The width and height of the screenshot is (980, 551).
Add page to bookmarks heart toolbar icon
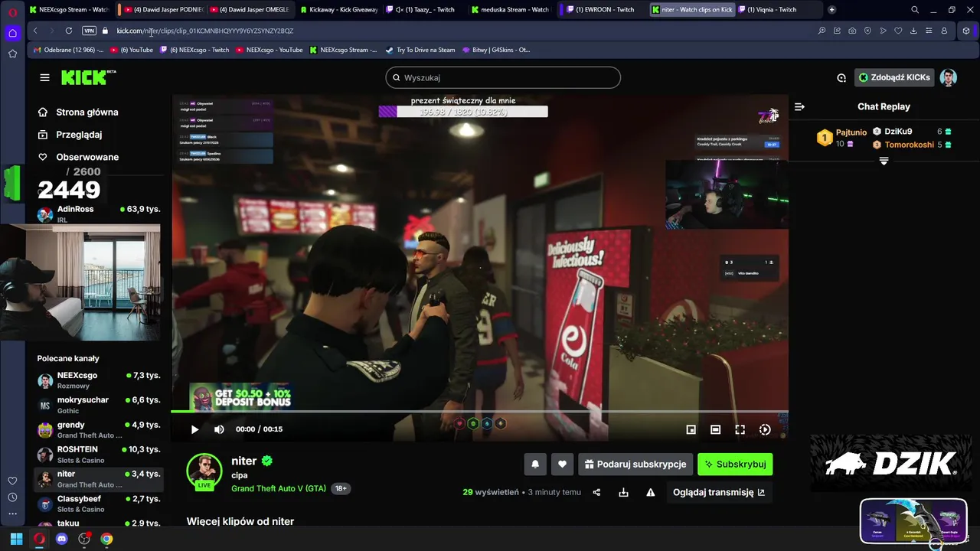pyautogui.click(x=898, y=31)
